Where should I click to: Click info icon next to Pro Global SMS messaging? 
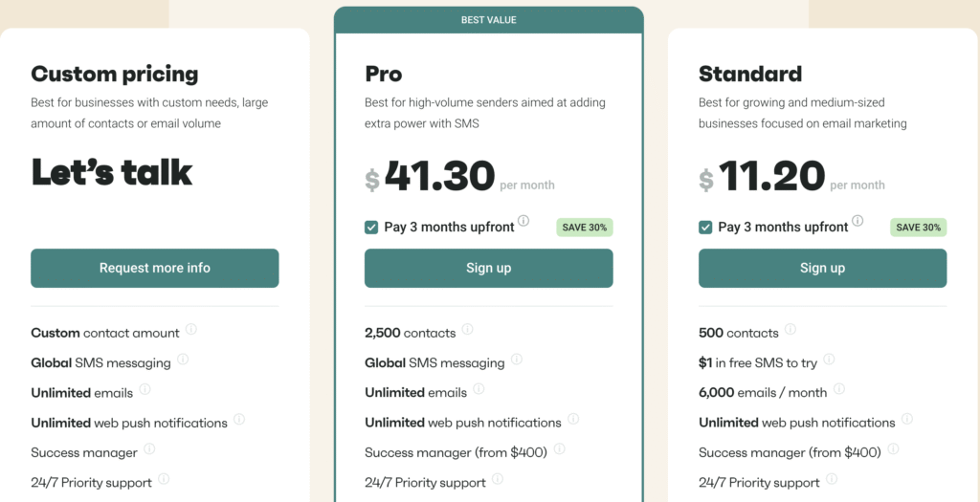[517, 360]
